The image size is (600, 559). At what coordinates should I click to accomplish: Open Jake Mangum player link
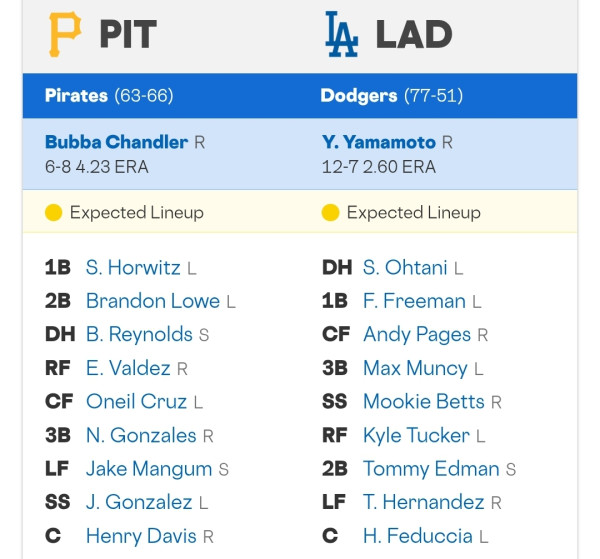[x=149, y=469]
